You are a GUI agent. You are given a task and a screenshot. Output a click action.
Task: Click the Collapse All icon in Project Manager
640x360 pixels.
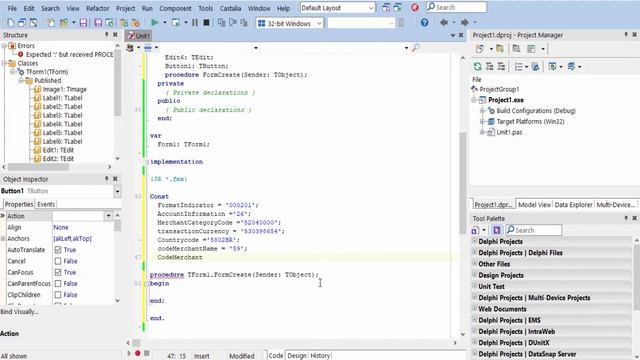pos(501,67)
